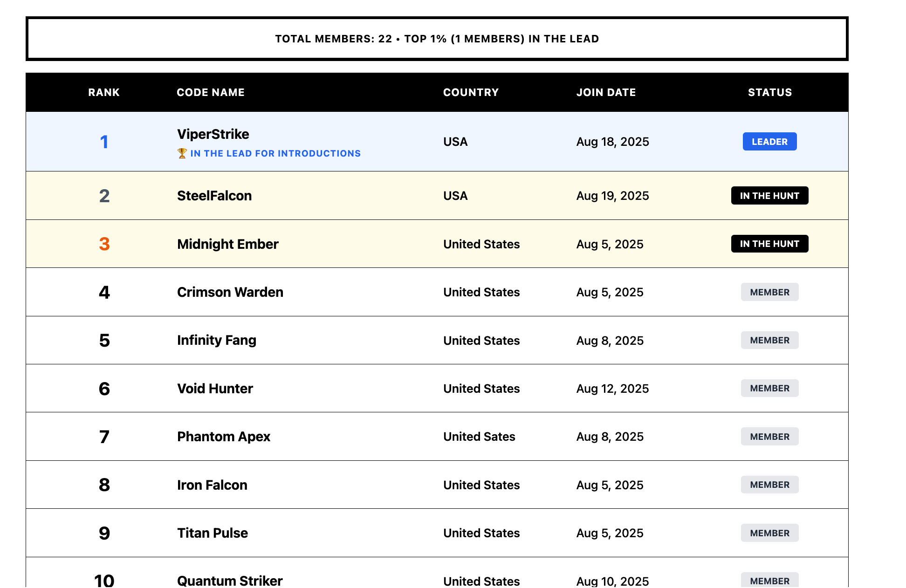The width and height of the screenshot is (906, 588).
Task: Click the Iron Falcon code name
Action: (212, 485)
